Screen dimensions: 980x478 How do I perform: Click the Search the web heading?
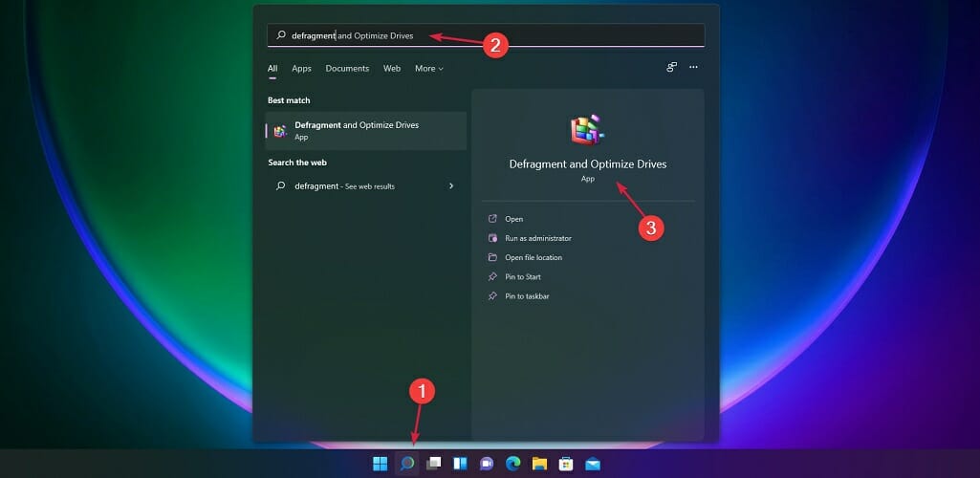297,163
